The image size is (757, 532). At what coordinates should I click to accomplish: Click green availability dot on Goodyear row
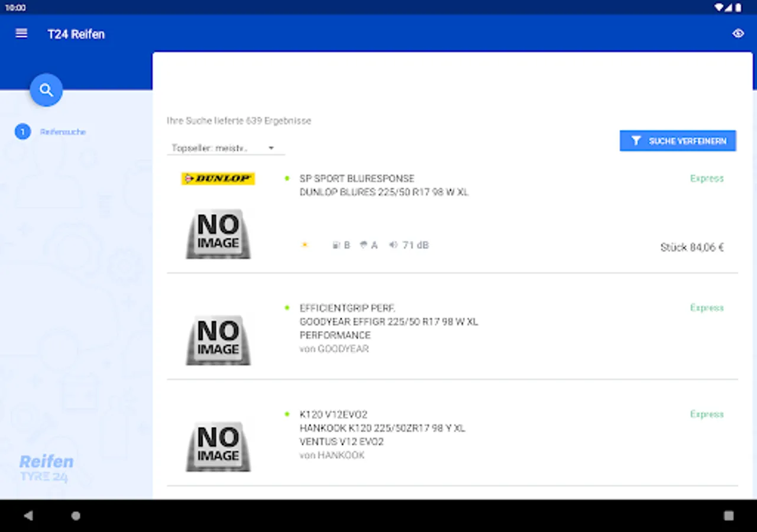pos(287,307)
